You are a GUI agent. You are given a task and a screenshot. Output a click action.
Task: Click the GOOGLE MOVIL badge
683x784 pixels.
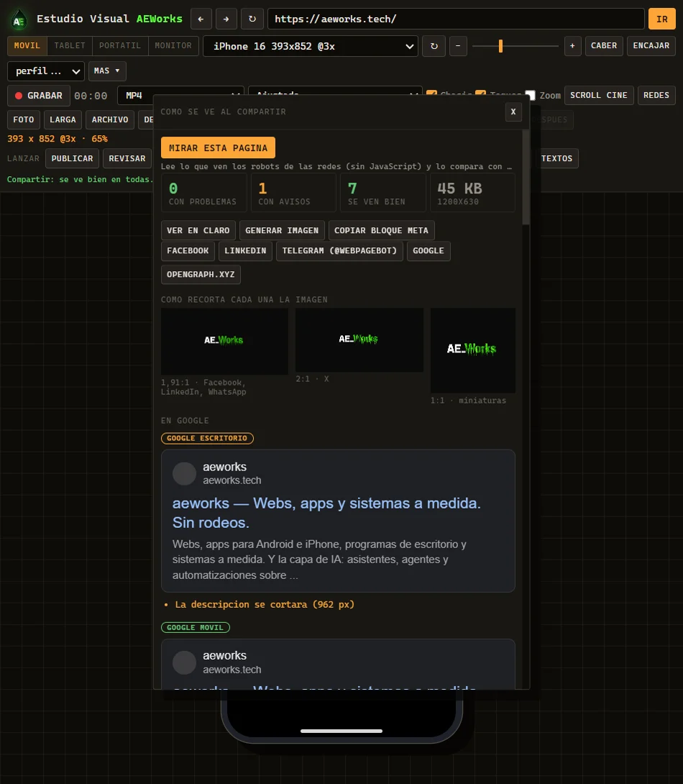click(x=196, y=627)
